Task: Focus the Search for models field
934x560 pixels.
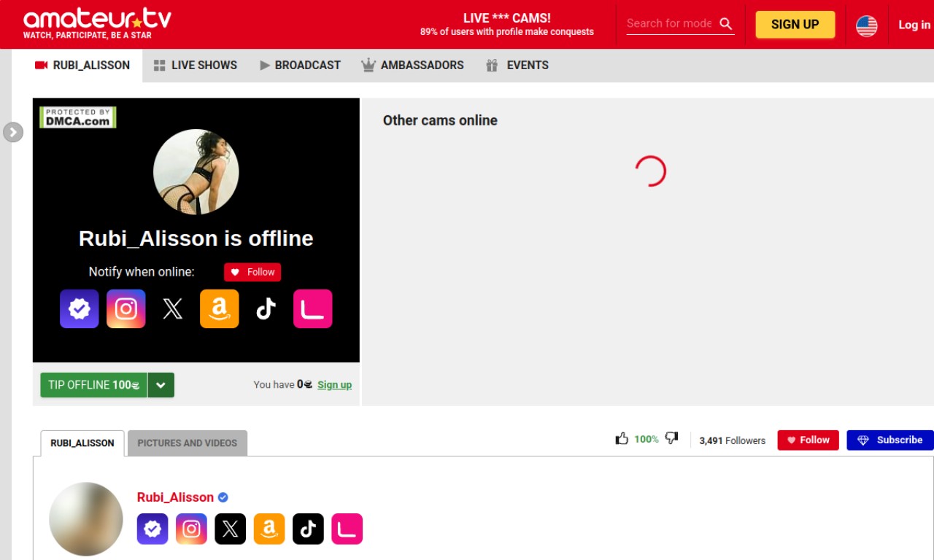Action: (669, 23)
